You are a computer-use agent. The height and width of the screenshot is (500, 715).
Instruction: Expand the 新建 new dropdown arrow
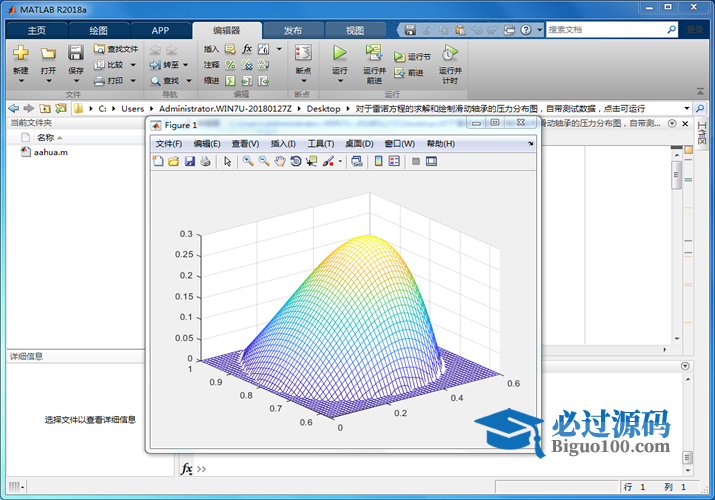[21, 81]
